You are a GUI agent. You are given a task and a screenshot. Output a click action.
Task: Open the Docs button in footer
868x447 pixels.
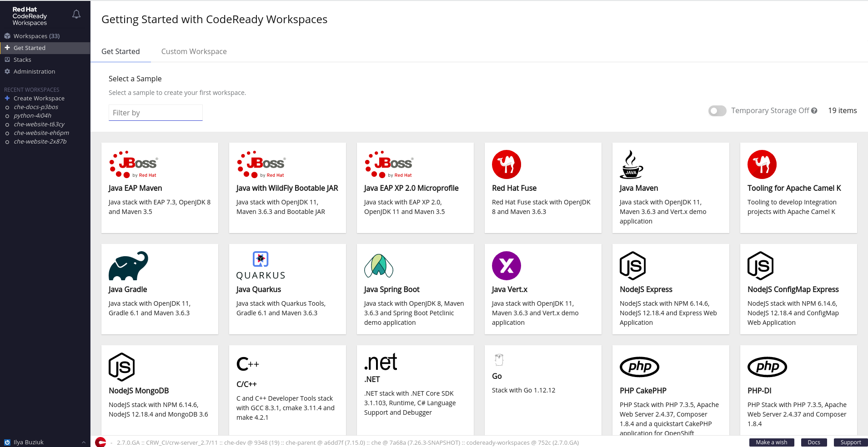[x=814, y=442]
